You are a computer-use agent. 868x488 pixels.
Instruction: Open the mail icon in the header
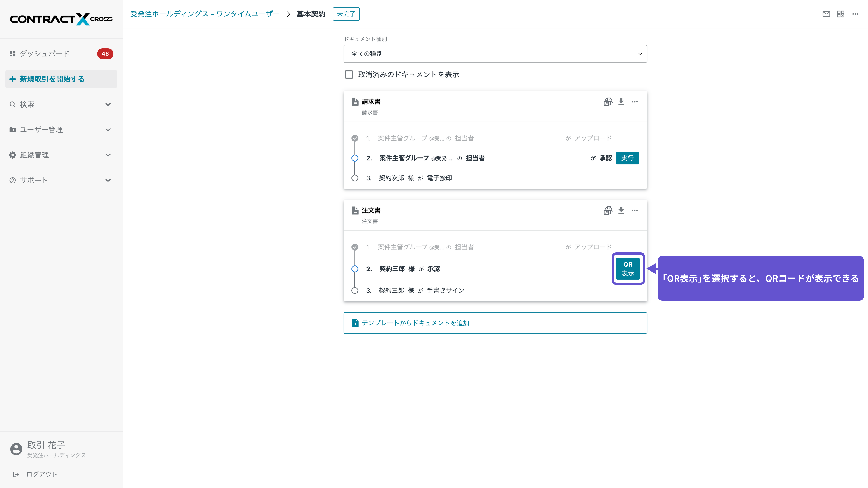pyautogui.click(x=827, y=14)
